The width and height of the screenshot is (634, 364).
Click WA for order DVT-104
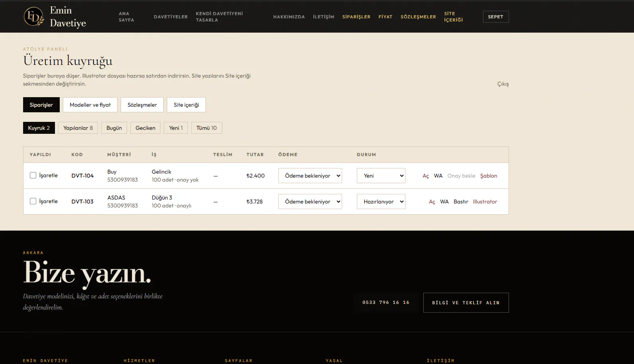point(438,176)
